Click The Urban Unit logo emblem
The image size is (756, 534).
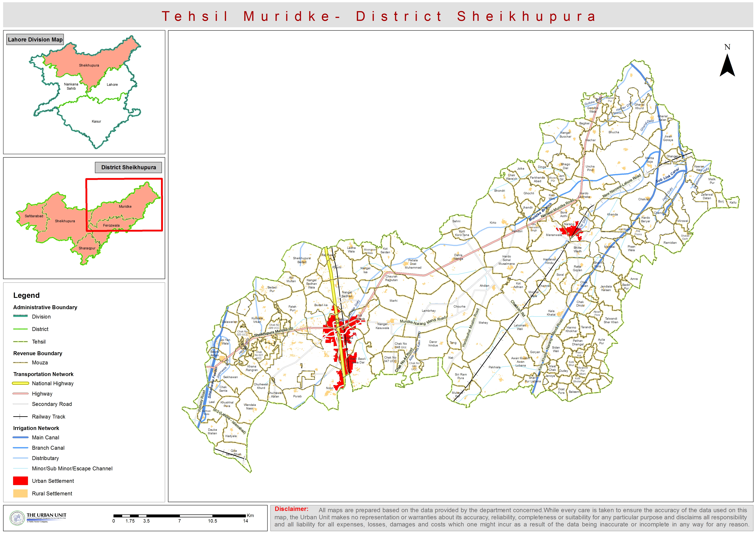(x=17, y=518)
